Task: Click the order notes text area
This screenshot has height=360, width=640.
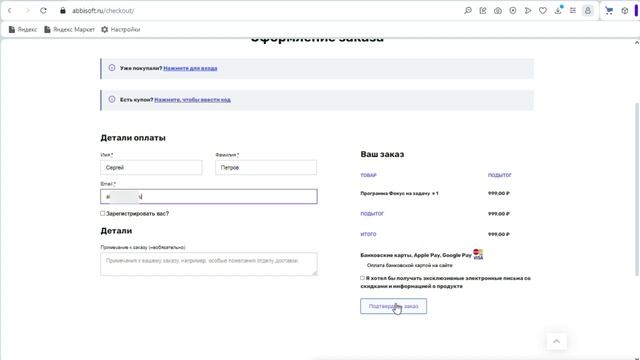Action: click(209, 264)
